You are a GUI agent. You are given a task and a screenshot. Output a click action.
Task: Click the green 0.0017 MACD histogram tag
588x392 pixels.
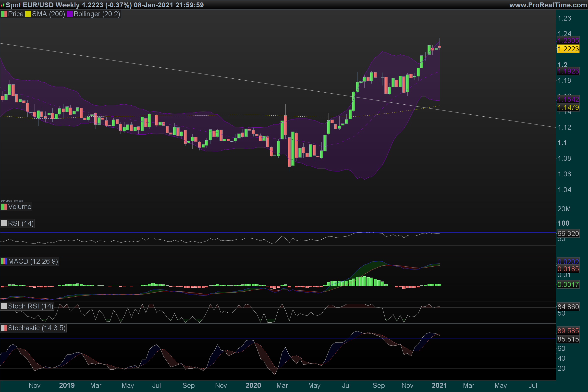point(568,284)
